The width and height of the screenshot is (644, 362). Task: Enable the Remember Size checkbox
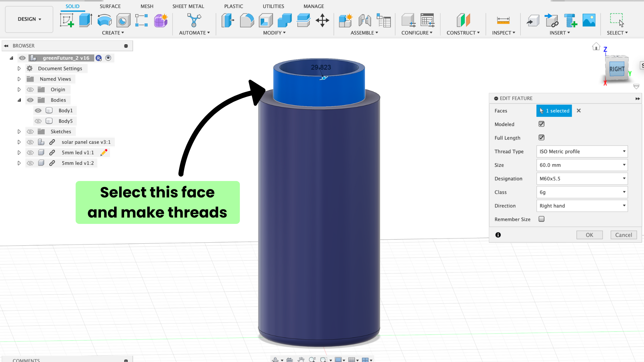click(541, 219)
